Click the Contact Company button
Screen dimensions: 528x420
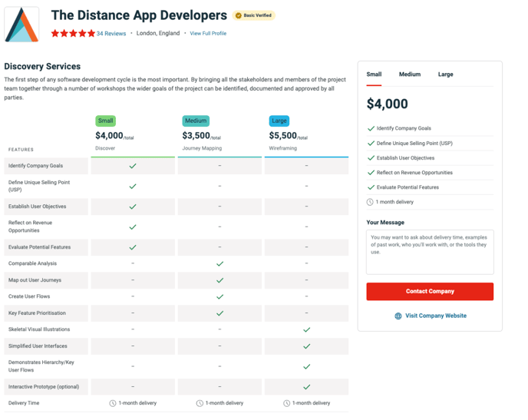tap(430, 291)
